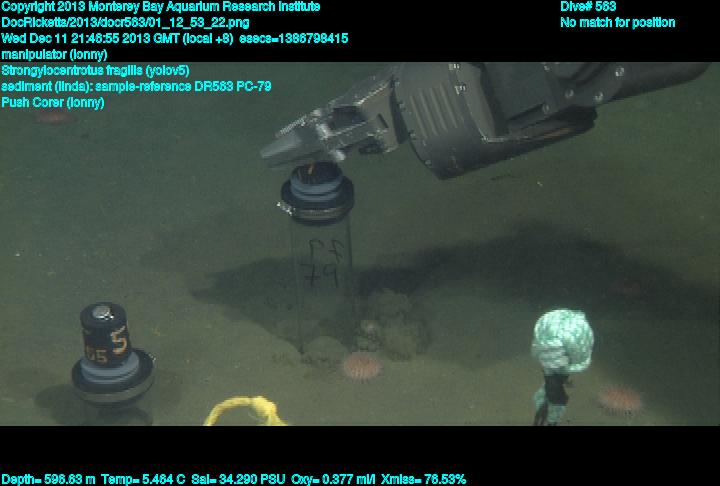Image resolution: width=720 pixels, height=486 pixels.
Task: Select the 'Strongylocentrotus fragilis (yolov5)' annotation
Action: 95,70
